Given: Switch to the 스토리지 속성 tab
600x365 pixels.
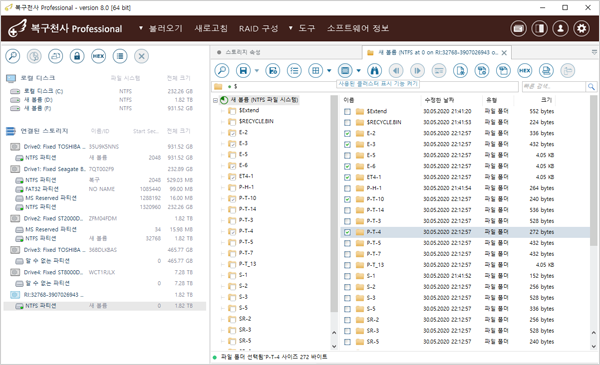Looking at the screenshot, I should click(243, 52).
